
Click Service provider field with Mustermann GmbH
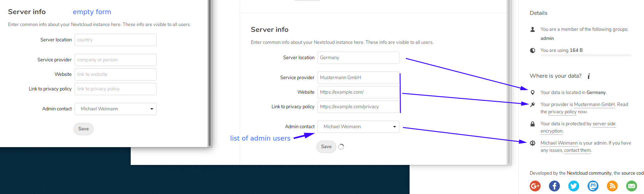pyautogui.click(x=358, y=78)
